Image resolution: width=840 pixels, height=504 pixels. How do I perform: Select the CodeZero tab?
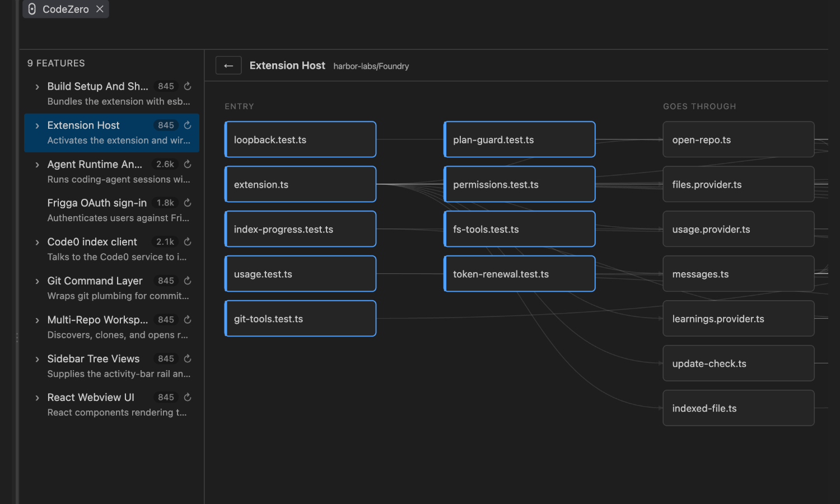pos(66,9)
